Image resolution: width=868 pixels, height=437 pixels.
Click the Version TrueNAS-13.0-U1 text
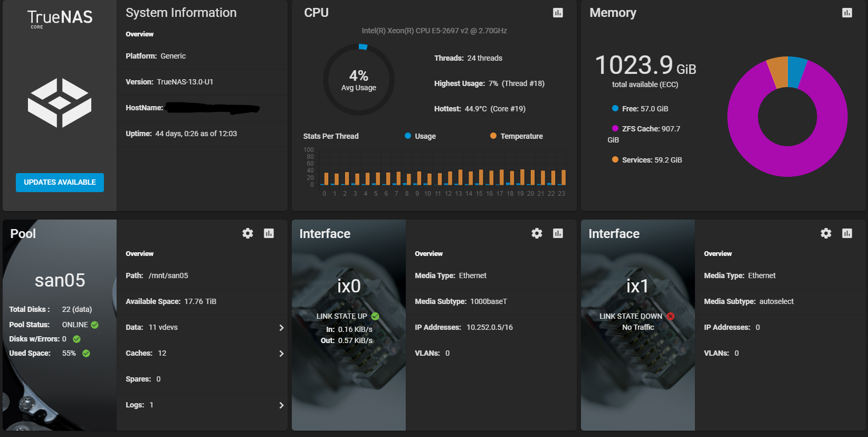point(169,82)
